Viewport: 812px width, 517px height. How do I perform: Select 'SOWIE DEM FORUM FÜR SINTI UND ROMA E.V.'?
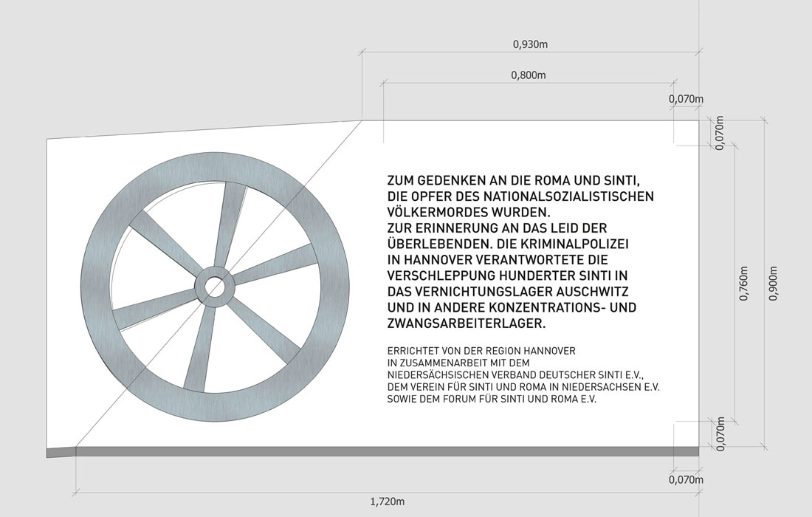tap(491, 400)
